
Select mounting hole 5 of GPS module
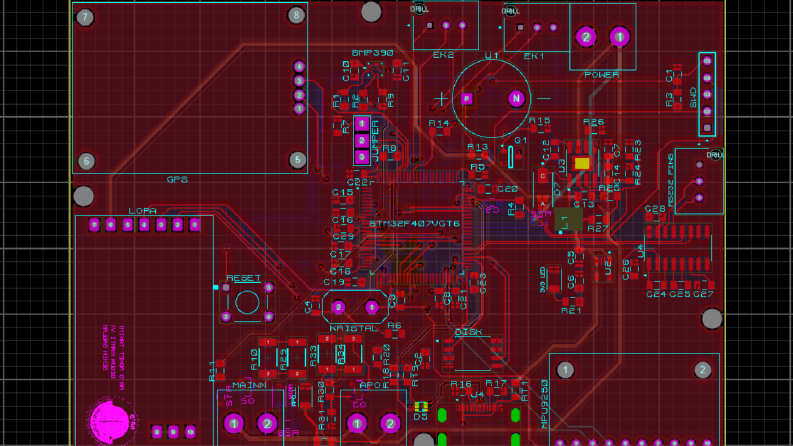tap(297, 160)
